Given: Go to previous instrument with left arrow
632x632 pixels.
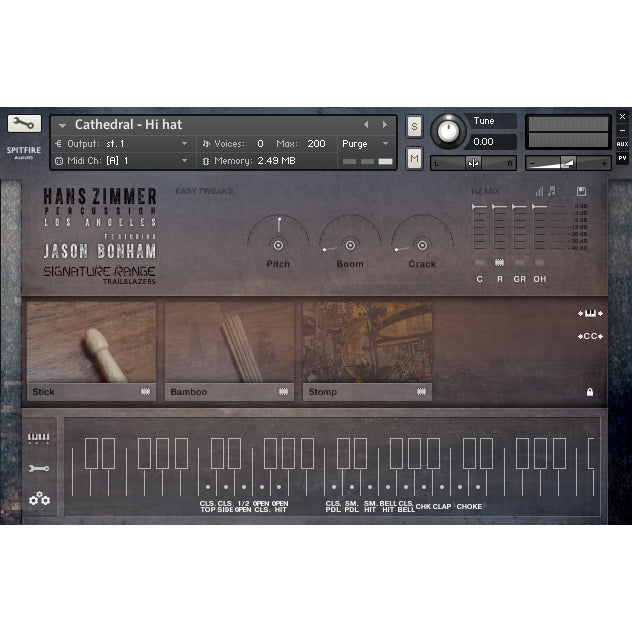Looking at the screenshot, I should point(366,125).
